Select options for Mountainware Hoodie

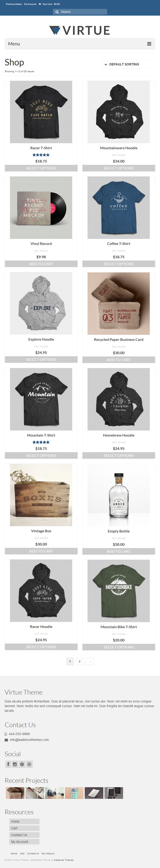119,168
